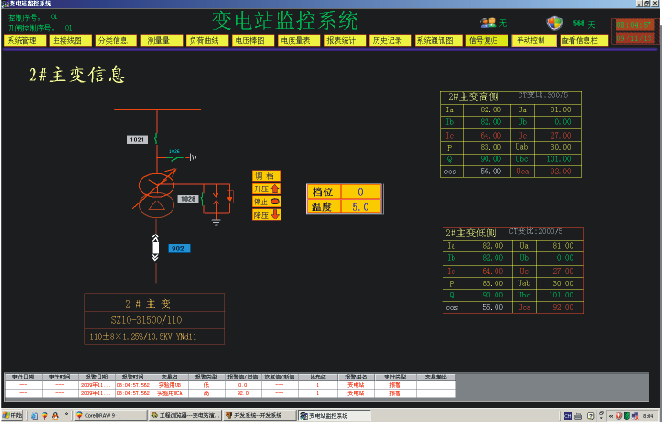The image size is (662, 422).
Task: Switch to CorelDRAW 9 in taskbar
Action: point(97,415)
